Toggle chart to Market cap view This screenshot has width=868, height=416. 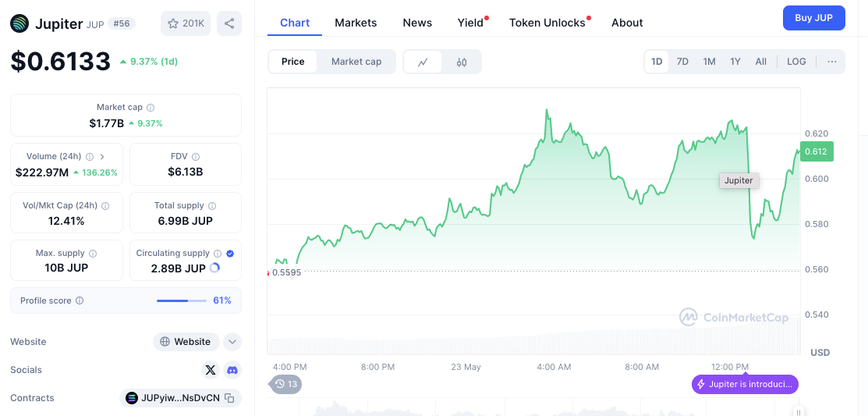[x=356, y=62]
